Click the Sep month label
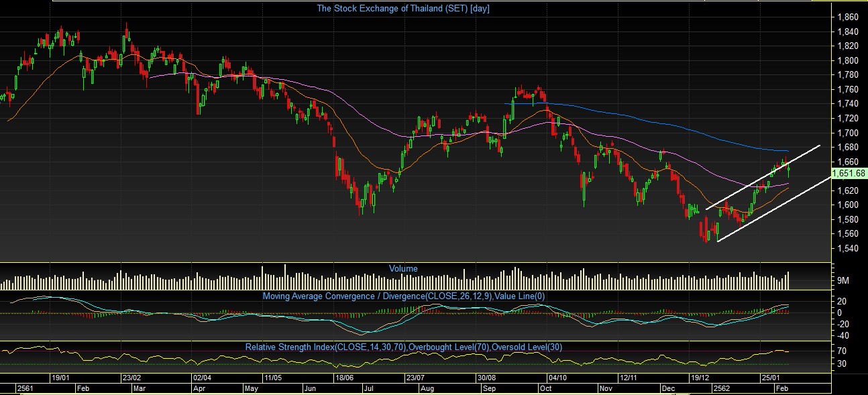 tap(490, 388)
